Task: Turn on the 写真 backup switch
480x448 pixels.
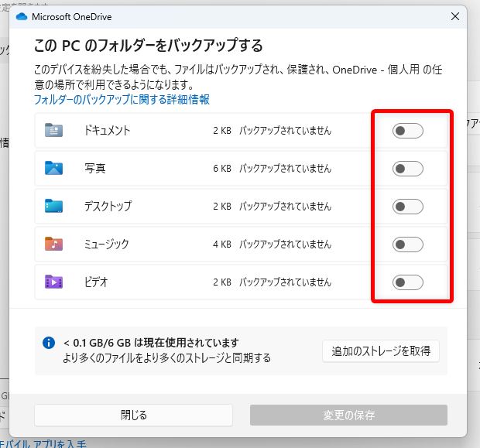Action: click(408, 169)
